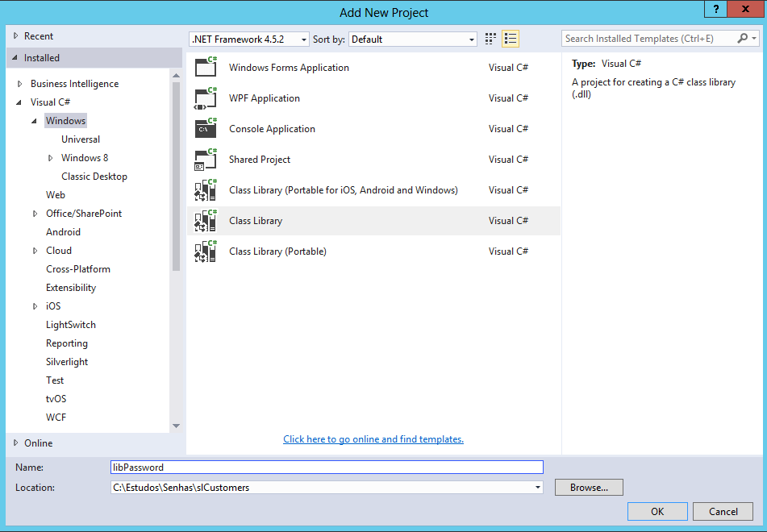Click the Name field containing libPassword
This screenshot has width=767, height=532.
(327, 467)
